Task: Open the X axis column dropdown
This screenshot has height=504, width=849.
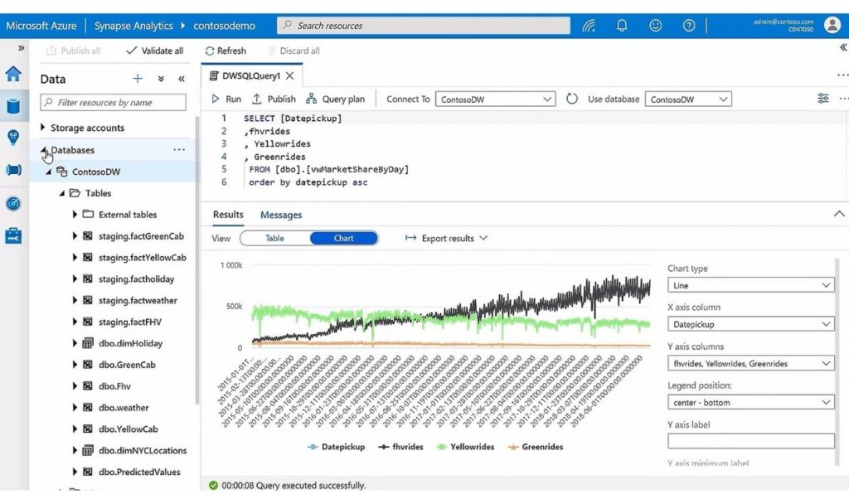Action: 750,324
